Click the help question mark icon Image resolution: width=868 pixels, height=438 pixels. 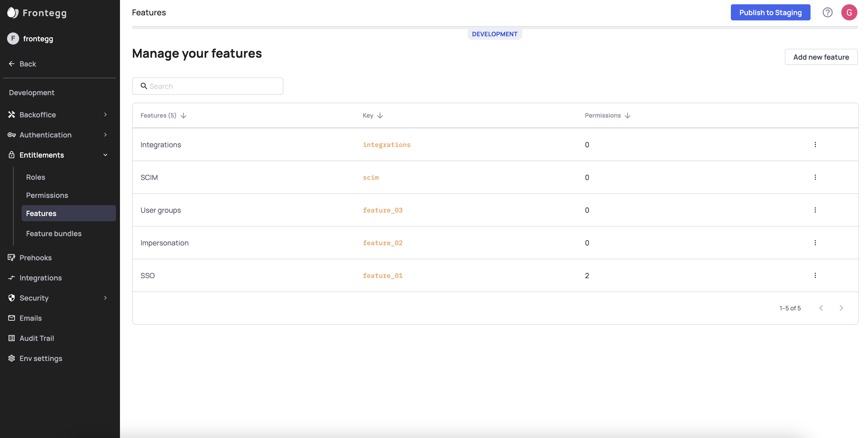[x=827, y=12]
